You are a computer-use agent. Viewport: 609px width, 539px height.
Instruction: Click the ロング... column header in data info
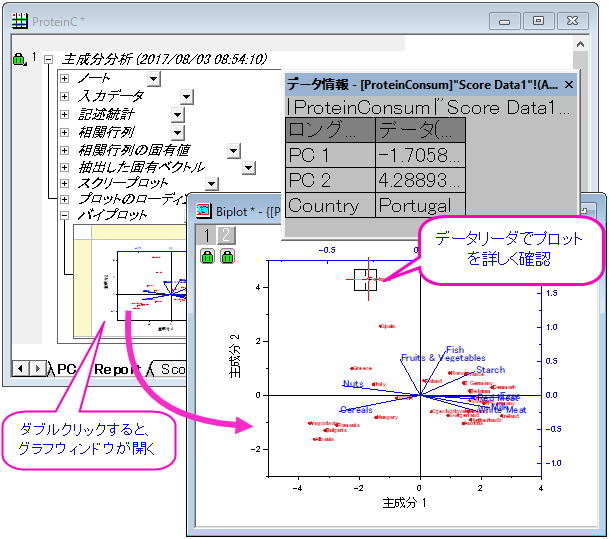pos(330,130)
